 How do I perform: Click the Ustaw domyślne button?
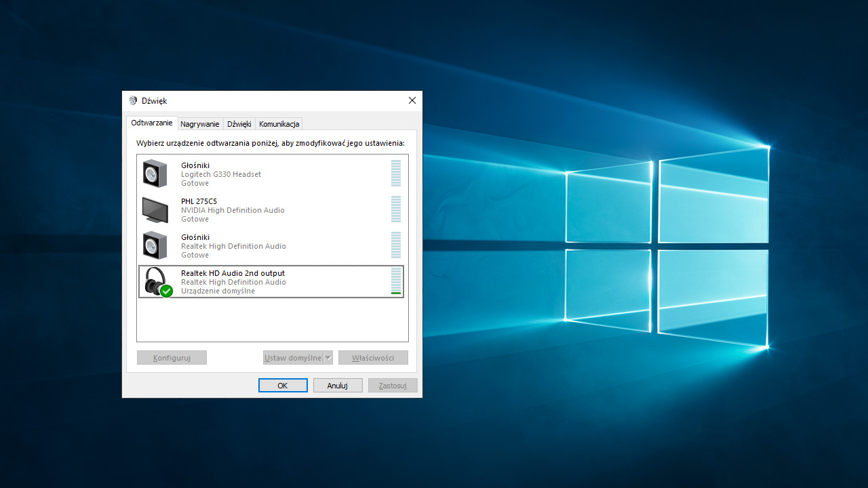tap(293, 358)
